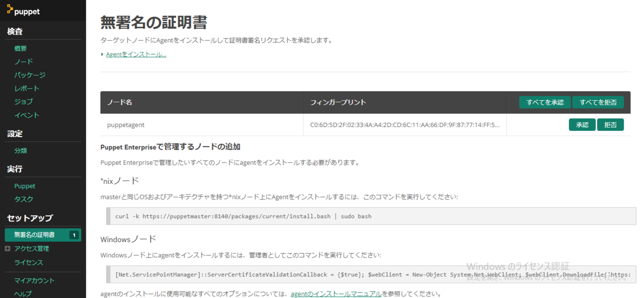Click Windowsノード heading
This screenshot has height=298, width=644.
pyautogui.click(x=128, y=239)
